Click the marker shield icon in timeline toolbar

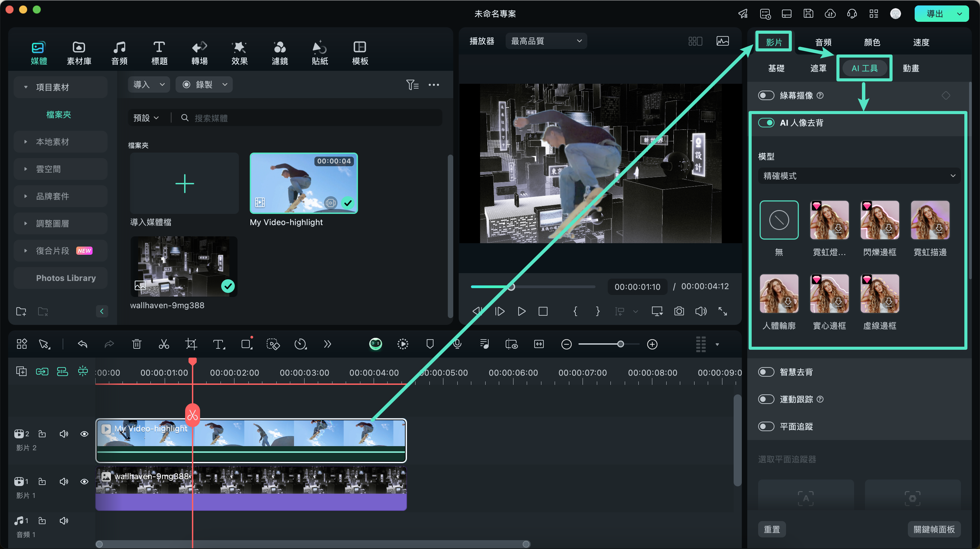[430, 344]
